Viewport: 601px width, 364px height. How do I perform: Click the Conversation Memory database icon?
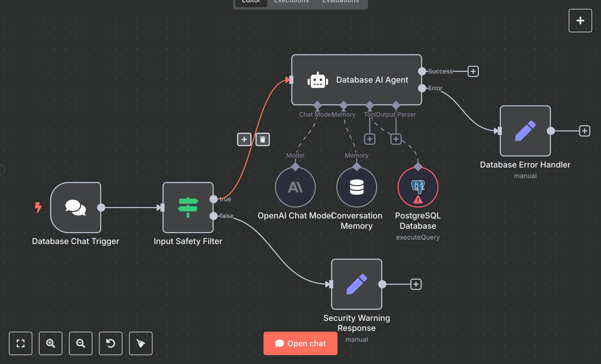[x=356, y=187]
